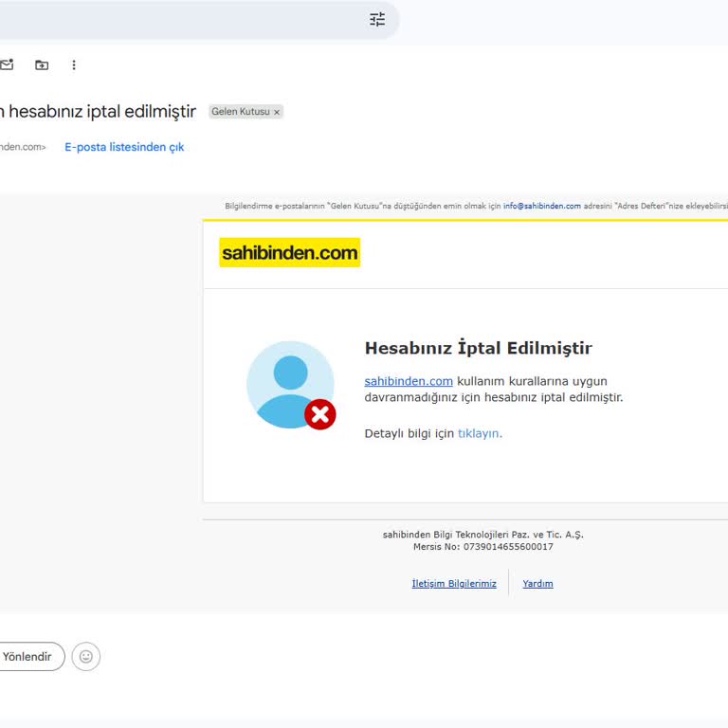This screenshot has height=728, width=728.
Task: Open the three-dot more actions menu
Action: 74,65
